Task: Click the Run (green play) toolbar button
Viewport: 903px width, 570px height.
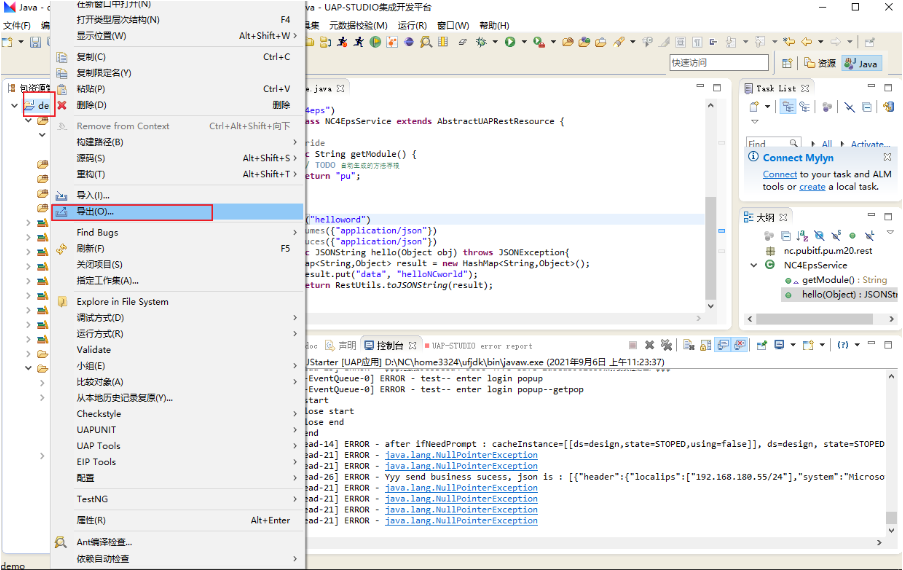Action: tap(510, 42)
